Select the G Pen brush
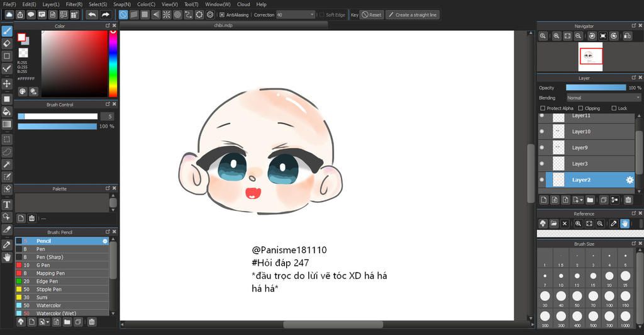This screenshot has height=335, width=644. pos(62,265)
